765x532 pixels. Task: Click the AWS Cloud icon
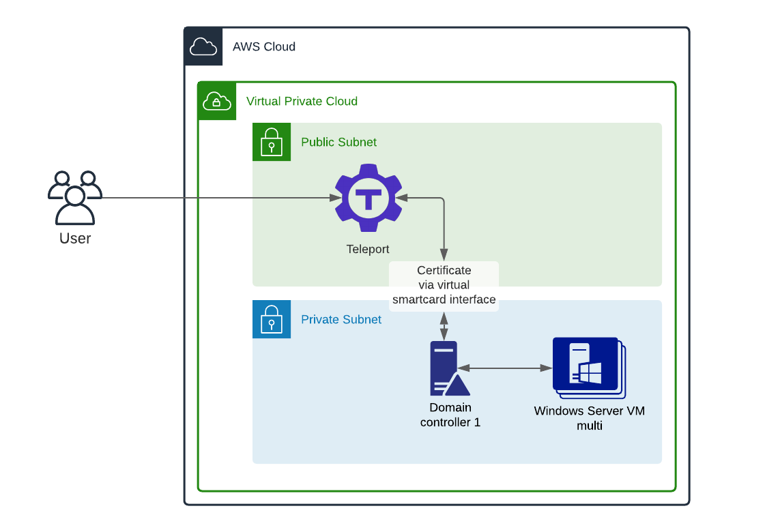click(x=203, y=46)
